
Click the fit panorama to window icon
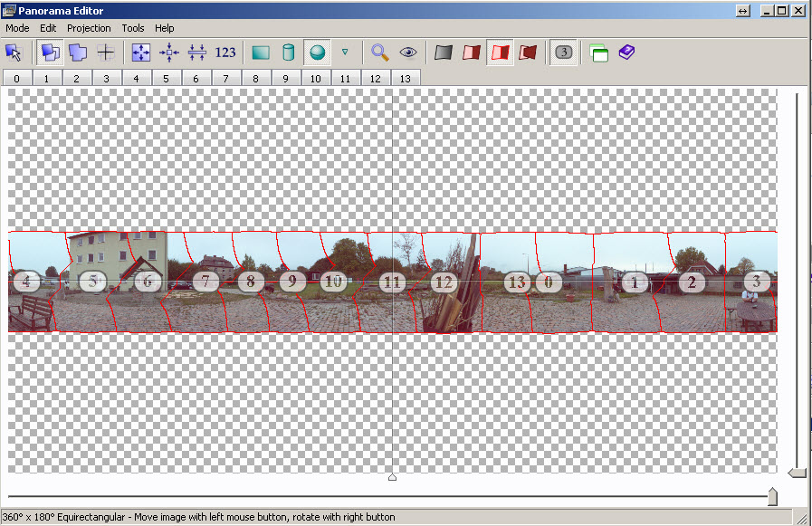pyautogui.click(x=141, y=53)
